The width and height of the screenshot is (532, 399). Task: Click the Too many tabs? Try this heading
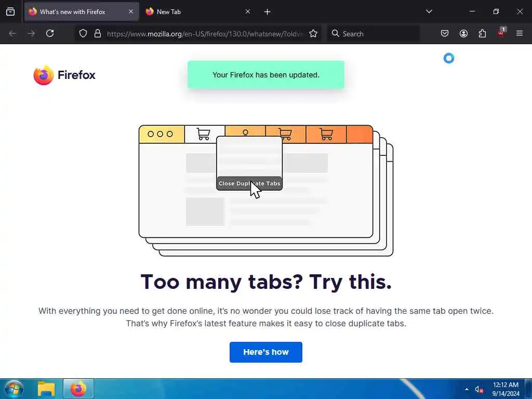266,282
